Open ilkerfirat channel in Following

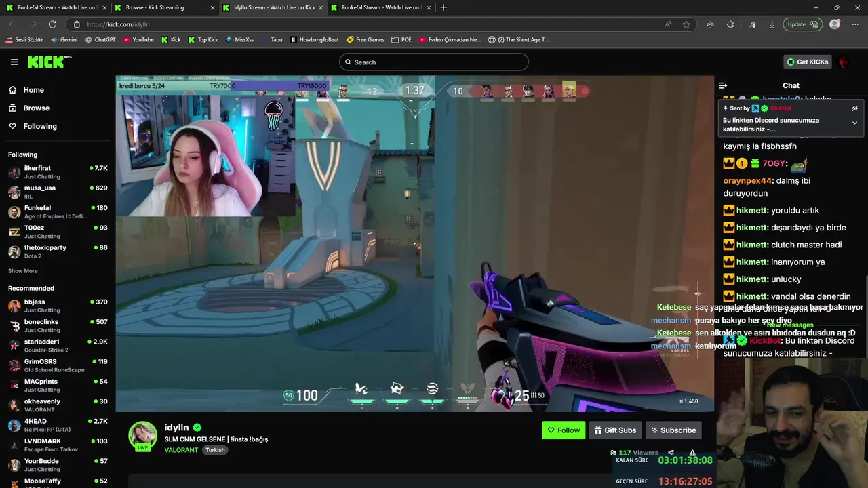pyautogui.click(x=58, y=171)
